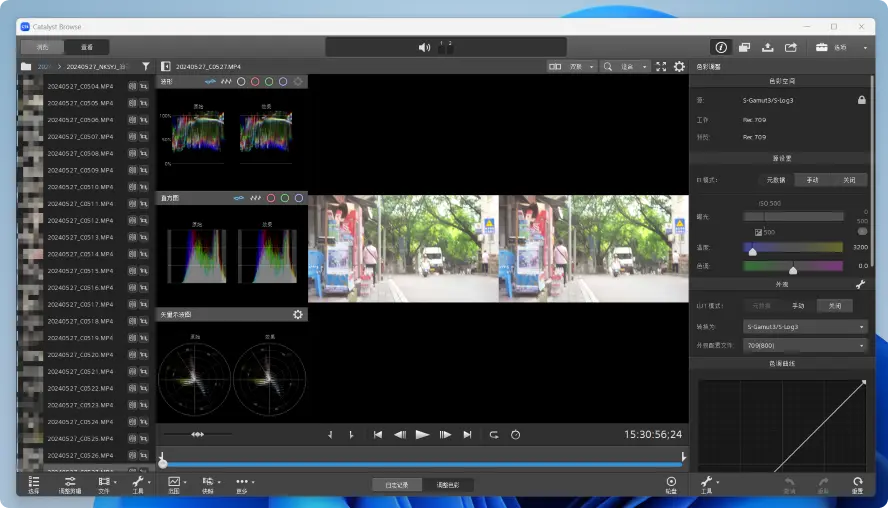Screen dimensions: 888x508
Task: Toggle the green channel circle in waveform
Action: (x=269, y=82)
